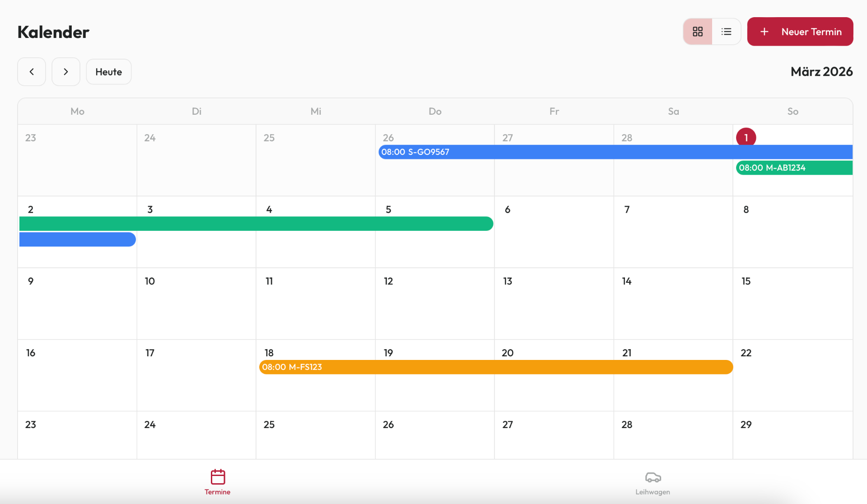Select March 16 day number
867x504 pixels.
(31, 353)
